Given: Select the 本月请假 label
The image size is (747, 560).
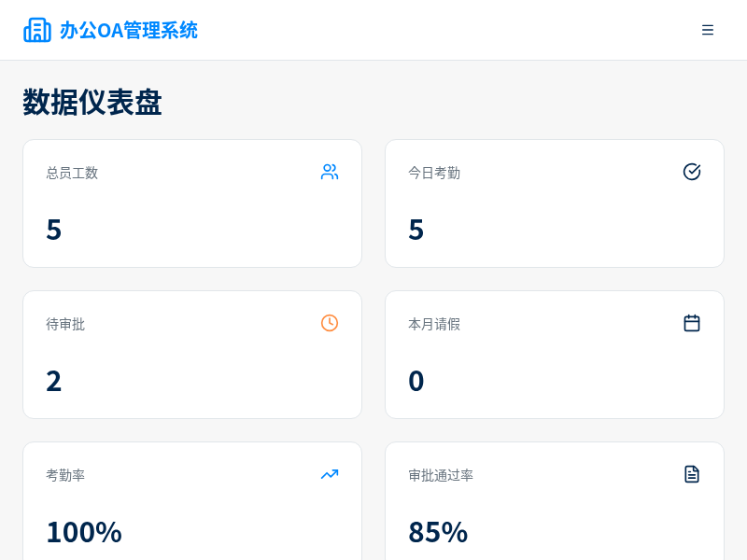Looking at the screenshot, I should click(x=434, y=324).
